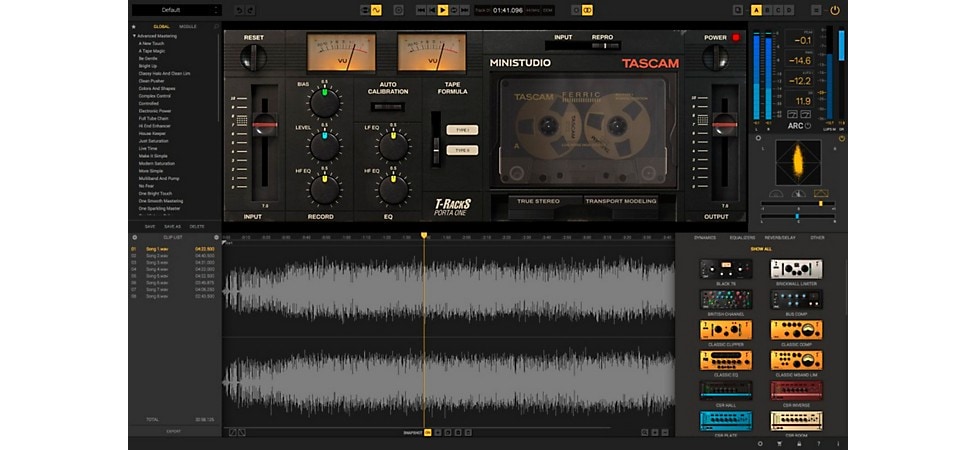Click the SAVE preset button
The image size is (976, 450).
coord(150,227)
